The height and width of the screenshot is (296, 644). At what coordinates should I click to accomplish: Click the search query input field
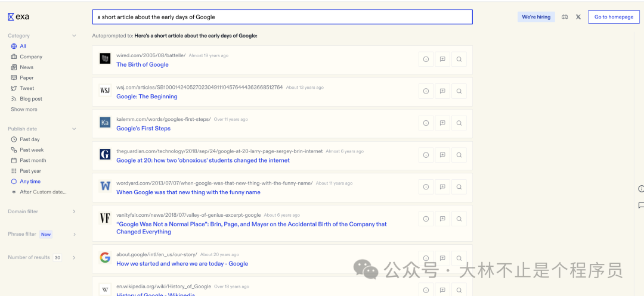(x=282, y=17)
